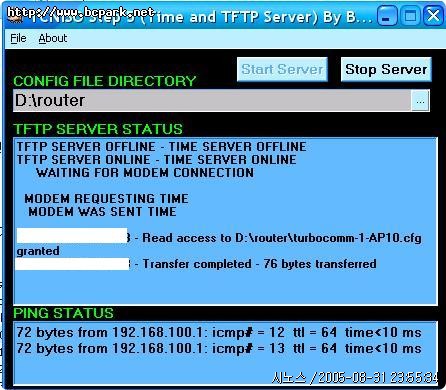Click 'MODEM REQUESTING TIME' status line
Viewport: 446px width, 390px height.
coord(106,199)
